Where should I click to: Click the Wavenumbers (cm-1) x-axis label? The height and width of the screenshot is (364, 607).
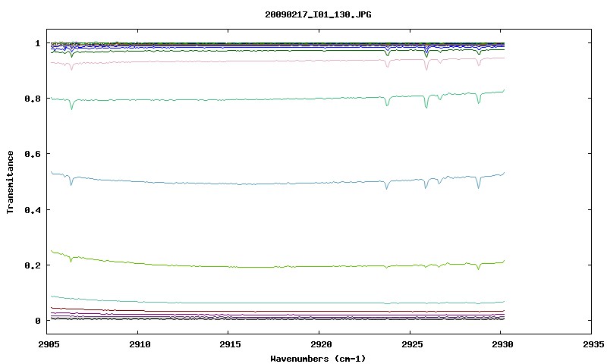pos(318,359)
